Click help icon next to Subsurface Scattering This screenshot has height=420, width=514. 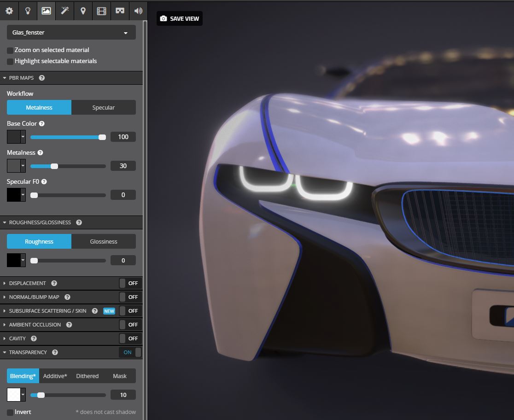(95, 311)
